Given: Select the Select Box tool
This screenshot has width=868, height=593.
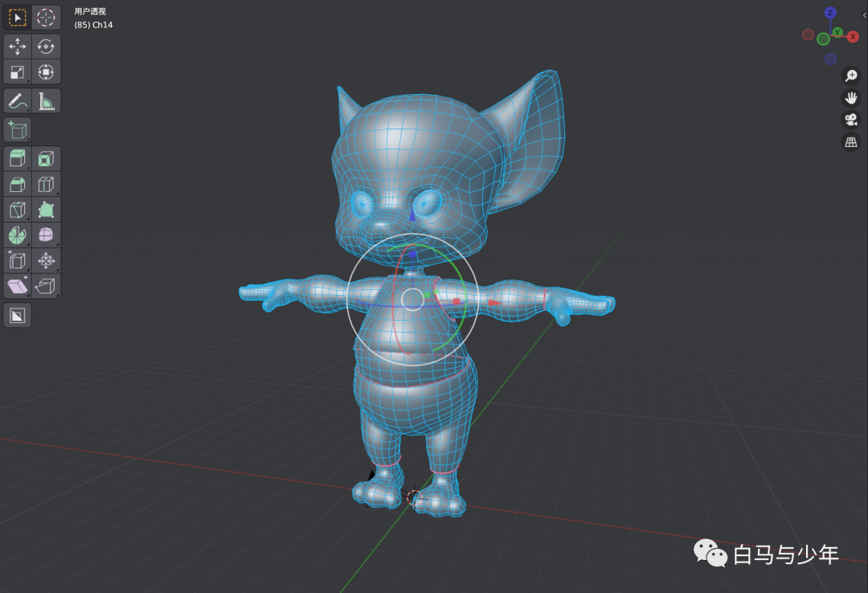Looking at the screenshot, I should pos(17,18).
